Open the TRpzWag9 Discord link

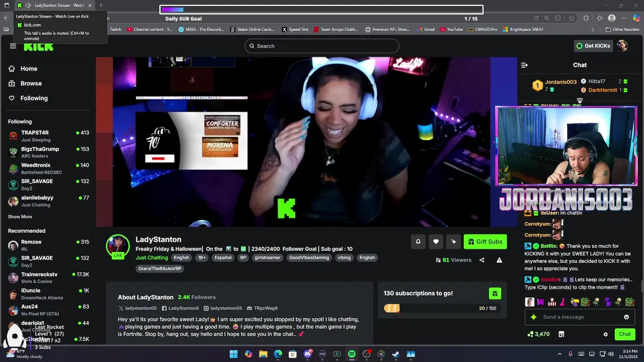point(262,308)
